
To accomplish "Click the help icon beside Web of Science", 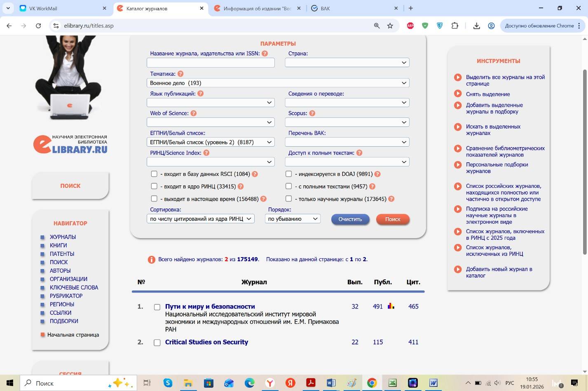I will [x=193, y=113].
